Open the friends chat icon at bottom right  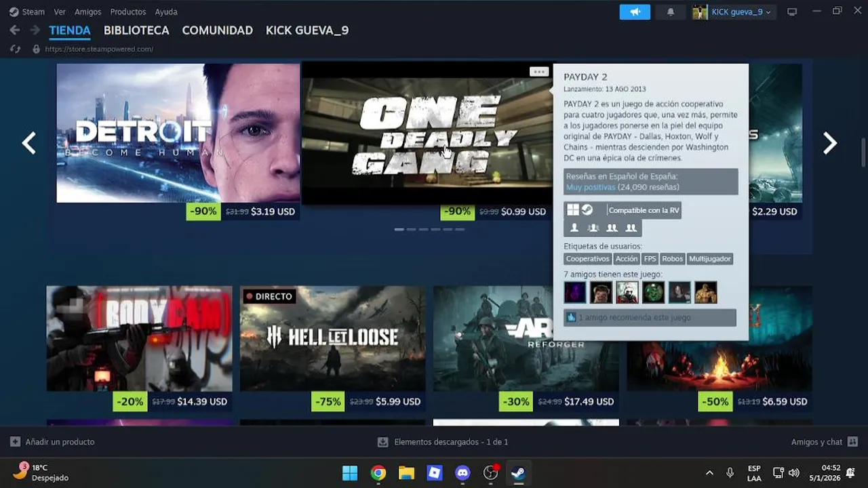[852, 442]
